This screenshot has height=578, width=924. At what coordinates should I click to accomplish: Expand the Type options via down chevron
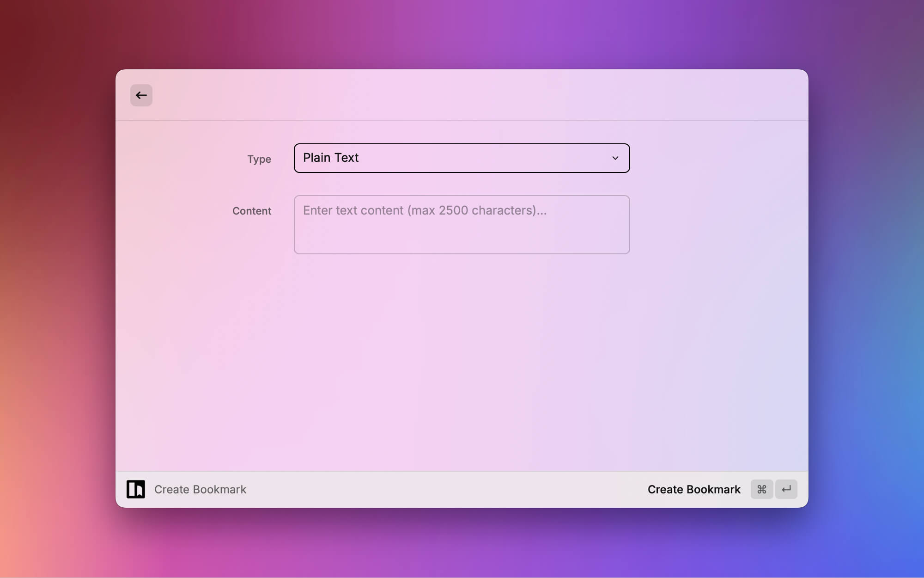click(x=615, y=158)
